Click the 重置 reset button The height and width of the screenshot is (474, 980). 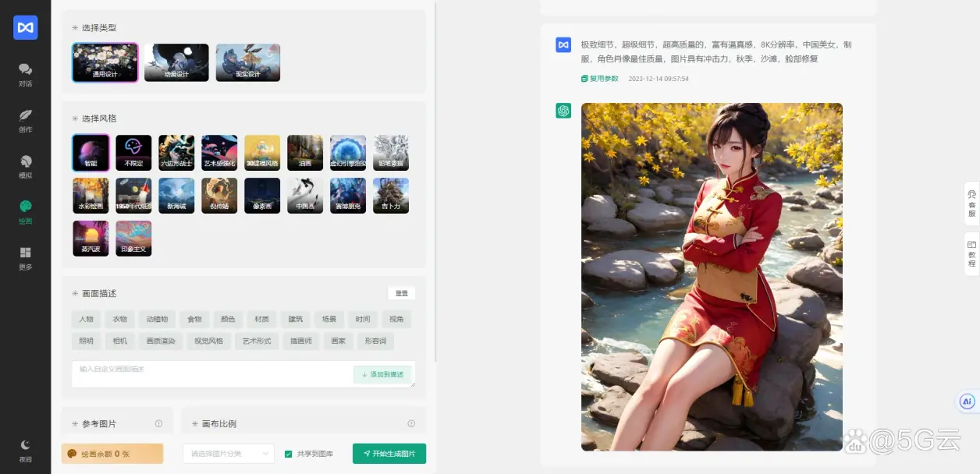[x=401, y=293]
